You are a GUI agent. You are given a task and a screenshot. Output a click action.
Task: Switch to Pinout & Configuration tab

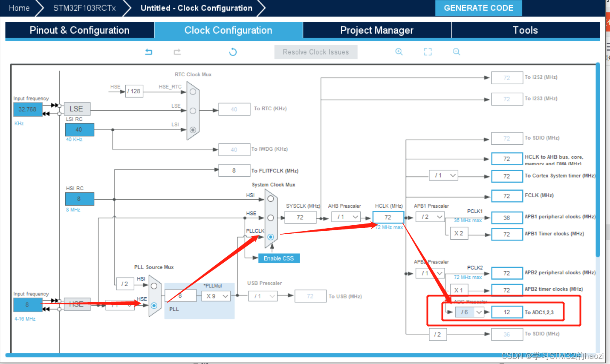79,30
